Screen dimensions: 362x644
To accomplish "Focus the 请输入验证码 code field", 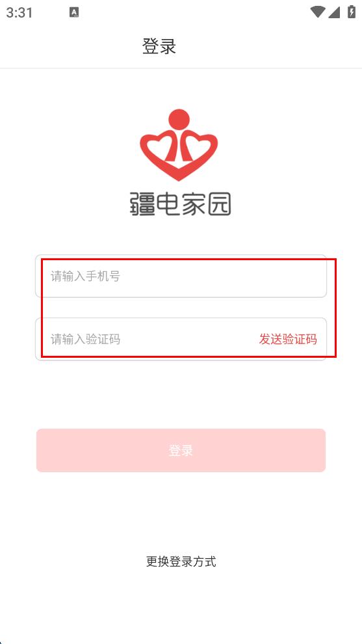I will [148, 340].
